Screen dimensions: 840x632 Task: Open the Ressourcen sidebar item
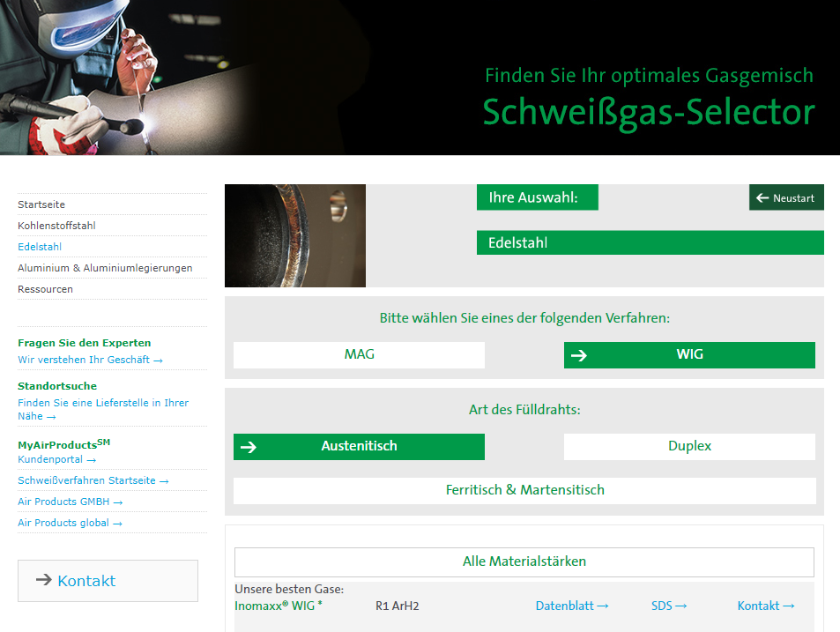coord(45,289)
